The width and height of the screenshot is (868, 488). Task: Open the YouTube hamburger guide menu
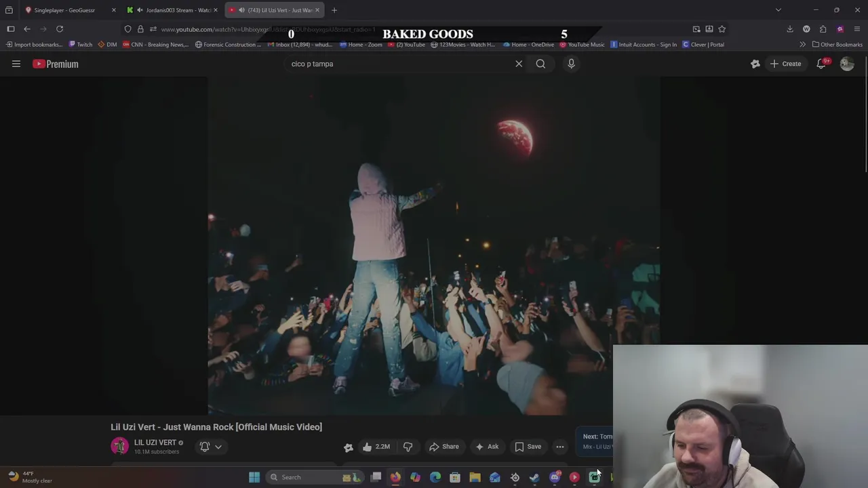(x=16, y=64)
